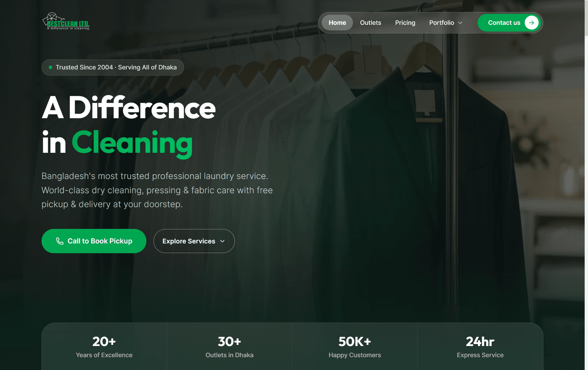Select Portfolio in the navigation bar
Screen dimensions: 588x370
click(446, 23)
